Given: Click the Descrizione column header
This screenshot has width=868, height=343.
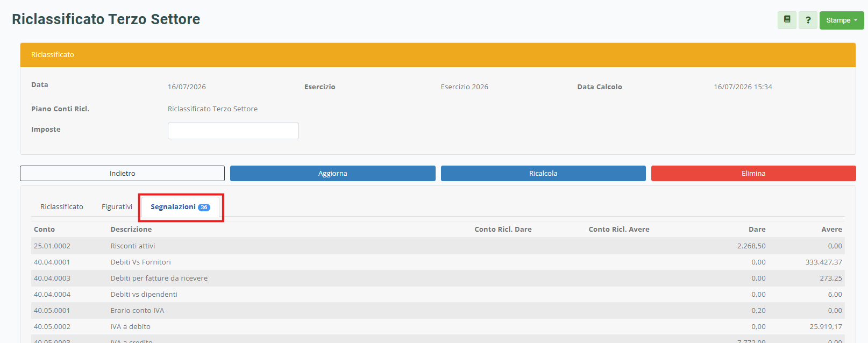Looking at the screenshot, I should pyautogui.click(x=131, y=229).
